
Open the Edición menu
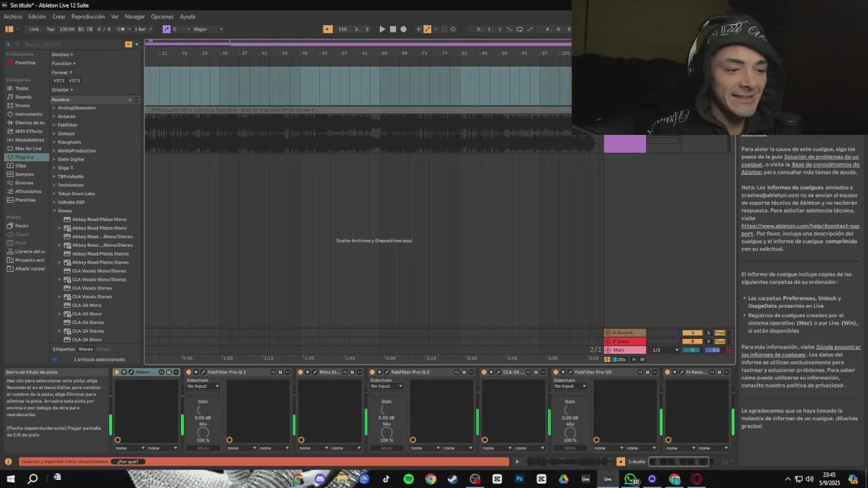tap(37, 16)
